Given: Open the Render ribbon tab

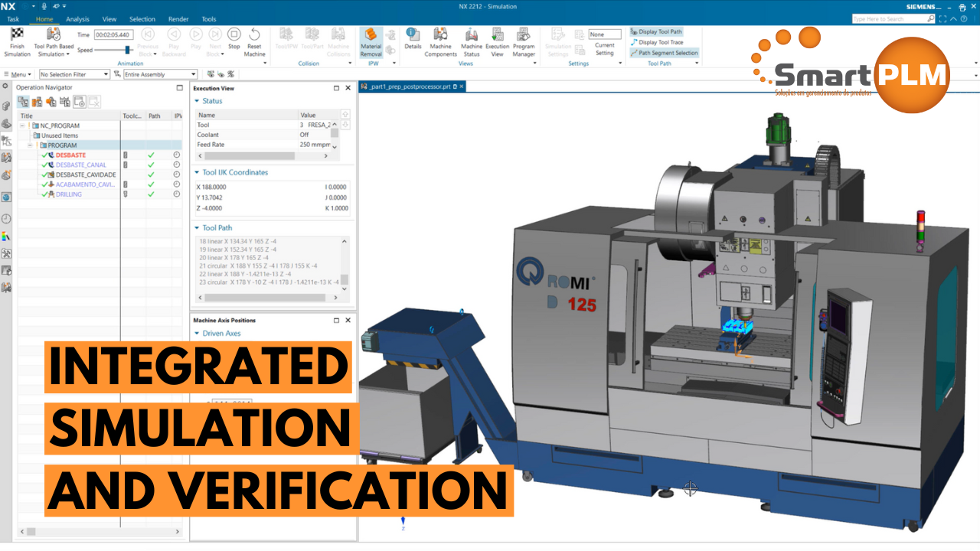Looking at the screenshot, I should (x=178, y=19).
